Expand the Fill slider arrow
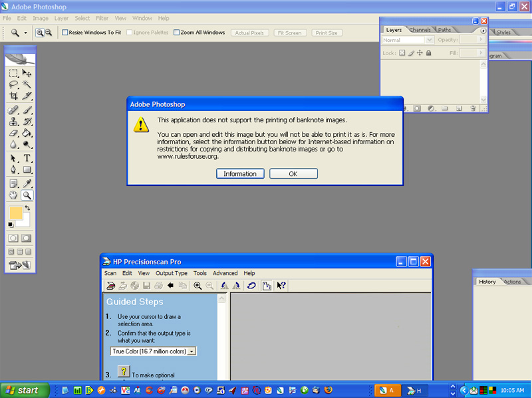The width and height of the screenshot is (532, 398). (x=481, y=53)
